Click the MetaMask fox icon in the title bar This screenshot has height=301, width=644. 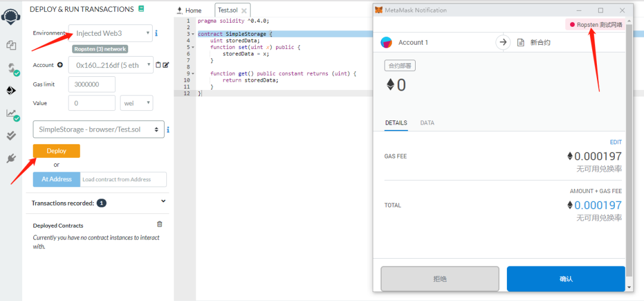pos(379,10)
